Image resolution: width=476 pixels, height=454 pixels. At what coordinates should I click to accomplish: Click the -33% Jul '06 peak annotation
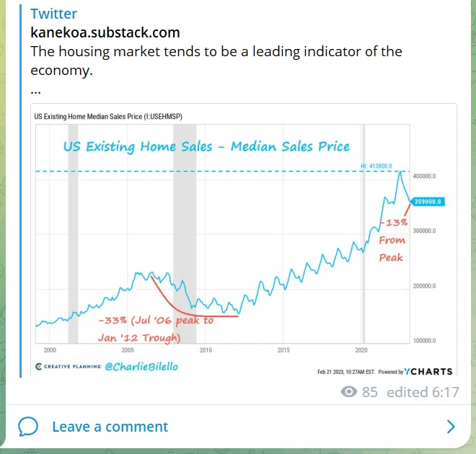156,329
